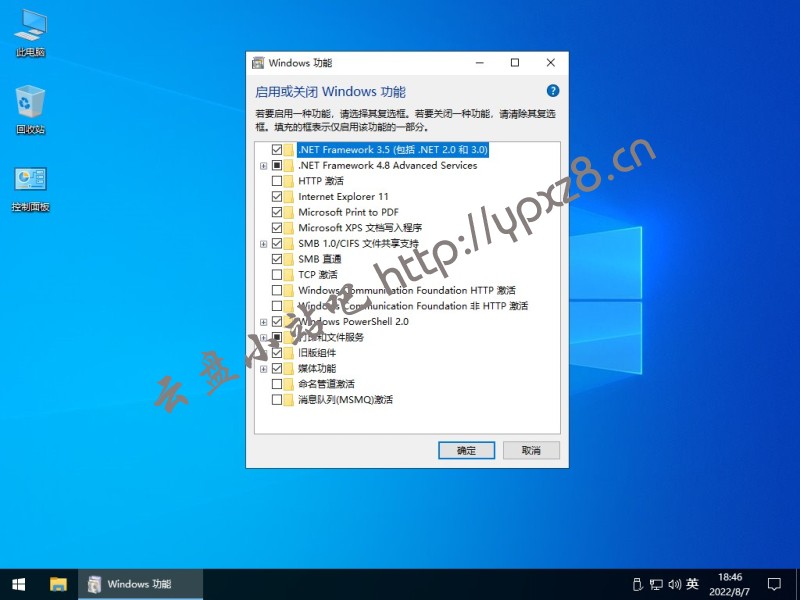The height and width of the screenshot is (600, 800).
Task: Click folder icon next to Internet Explorer 11
Action: click(289, 197)
